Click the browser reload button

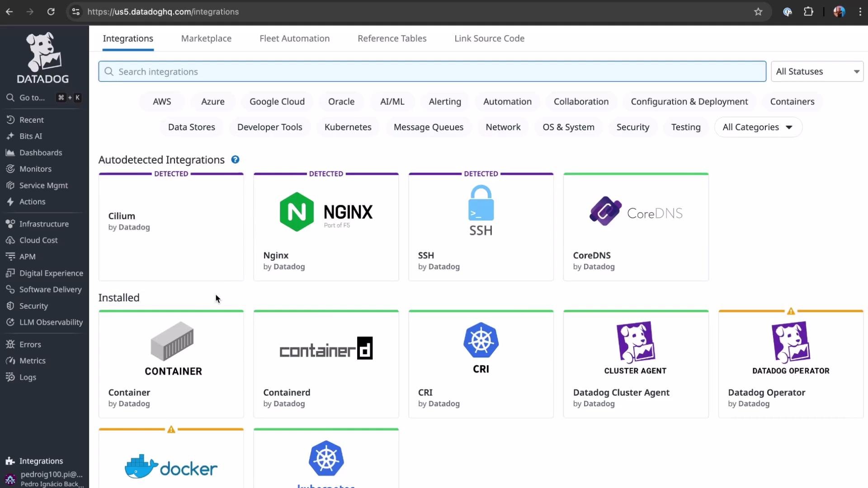51,12
